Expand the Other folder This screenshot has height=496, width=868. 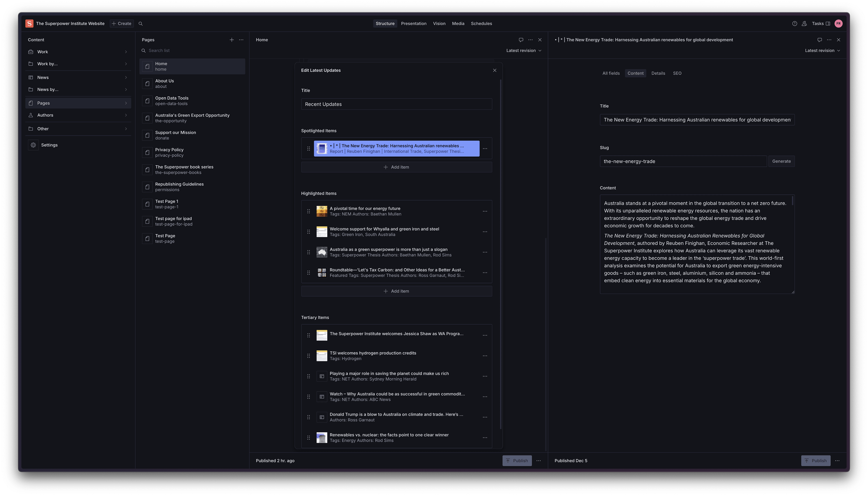[78, 129]
